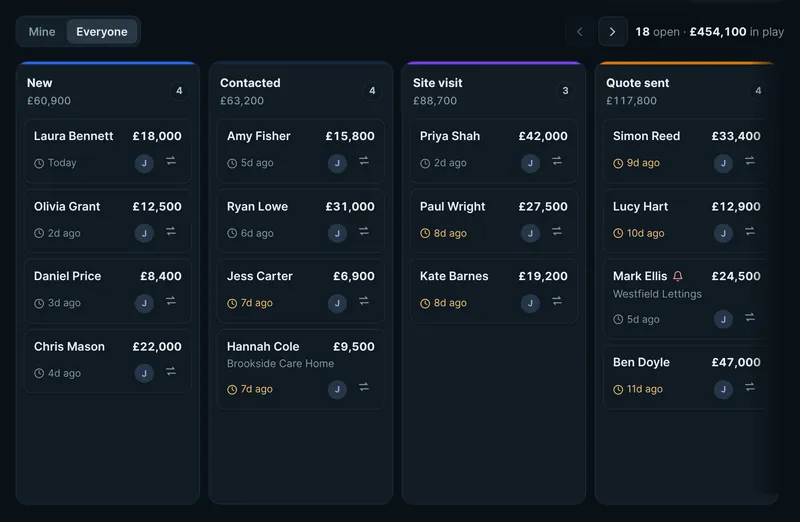This screenshot has height=522, width=800.
Task: Open the Jess Carter lead name
Action: (x=260, y=276)
